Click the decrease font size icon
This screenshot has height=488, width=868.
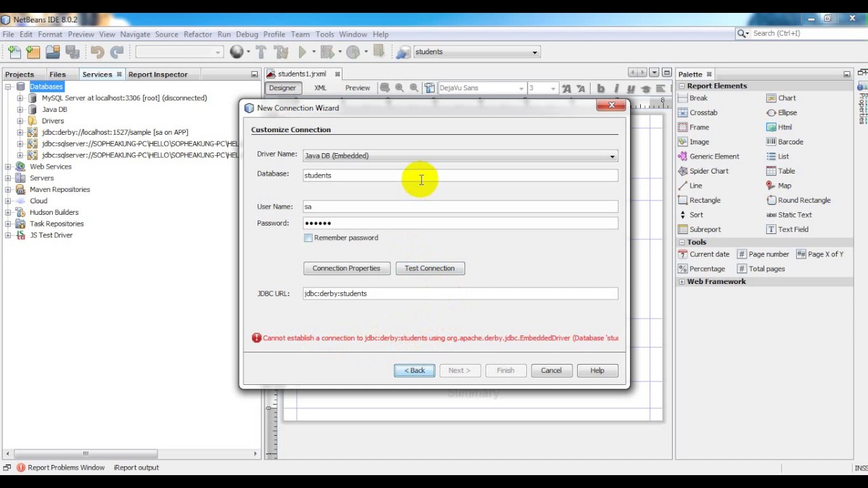pyautogui.click(x=580, y=88)
